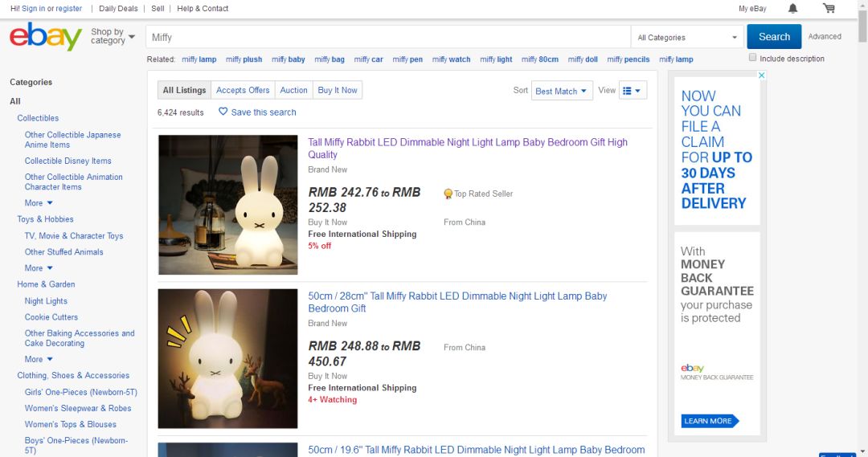
Task: Open Help & Contact
Action: (203, 8)
